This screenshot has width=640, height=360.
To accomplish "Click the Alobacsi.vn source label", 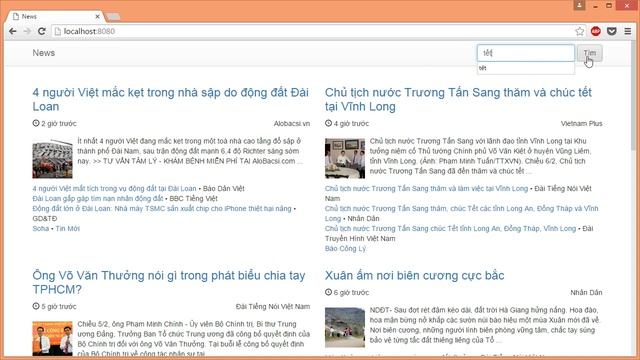I will 291,124.
